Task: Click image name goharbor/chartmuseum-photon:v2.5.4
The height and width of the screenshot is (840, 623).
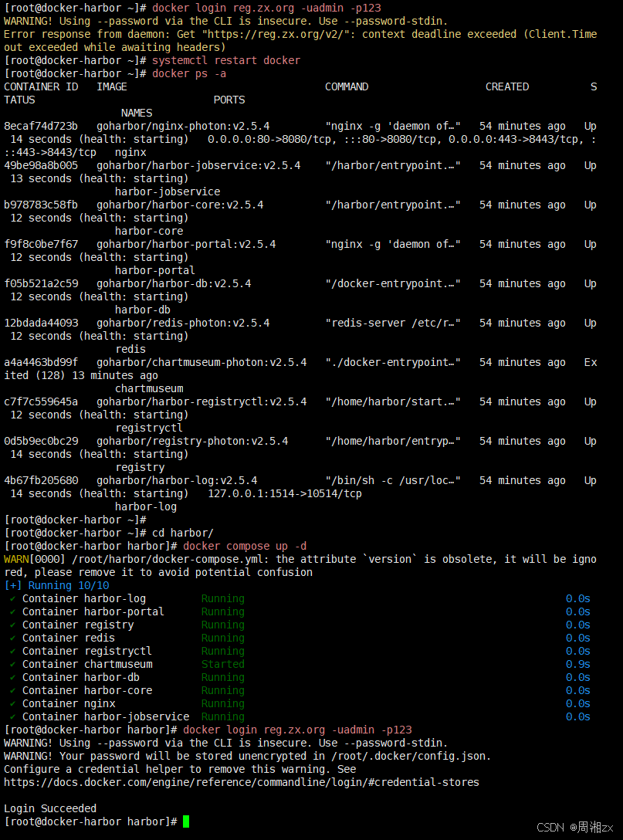Action: [x=202, y=362]
